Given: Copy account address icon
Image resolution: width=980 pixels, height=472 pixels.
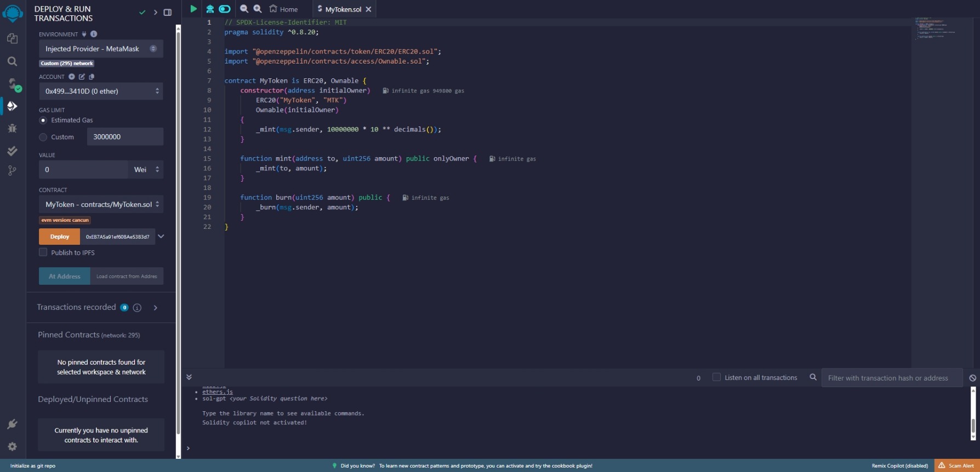Looking at the screenshot, I should coord(92,77).
